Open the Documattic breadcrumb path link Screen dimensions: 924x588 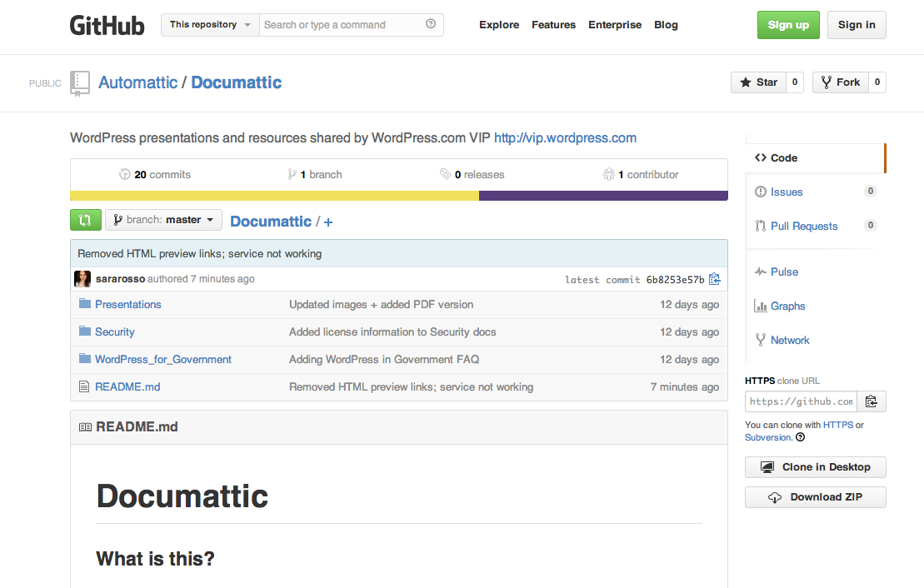pos(271,222)
